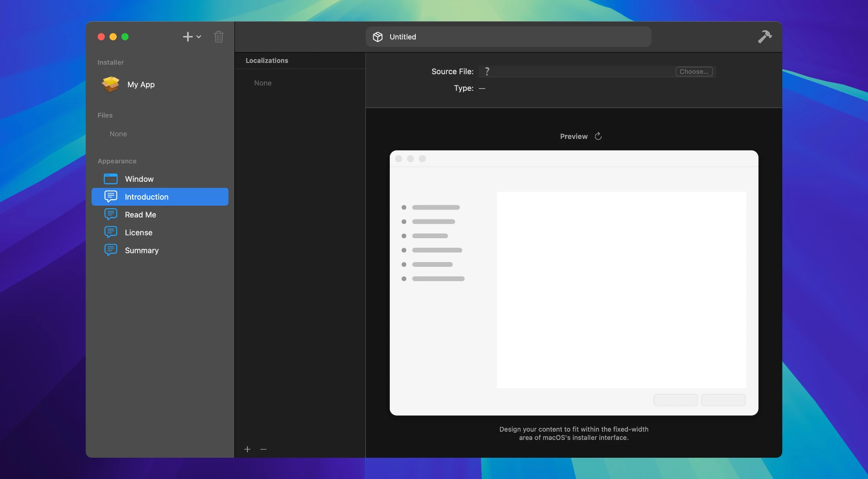868x479 pixels.
Task: Click the plus add icon in toolbar
Action: [187, 37]
